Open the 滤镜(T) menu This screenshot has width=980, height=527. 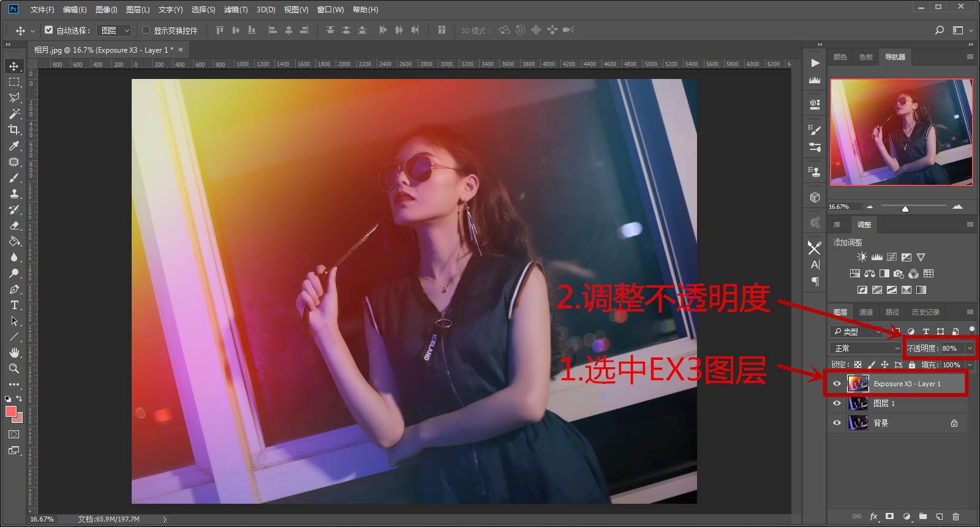(236, 9)
